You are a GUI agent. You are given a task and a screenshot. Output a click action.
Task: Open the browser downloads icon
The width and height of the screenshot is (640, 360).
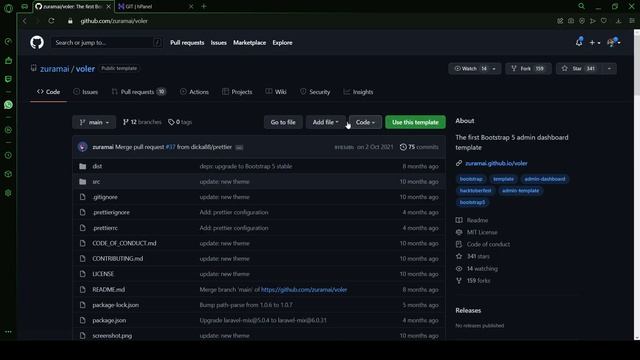point(618,21)
